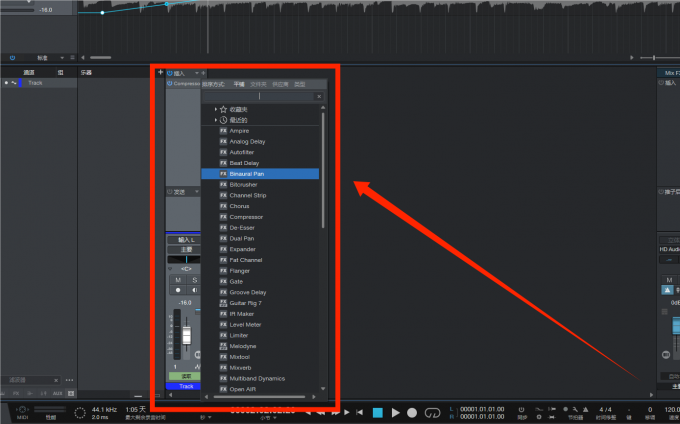The width and height of the screenshot is (680, 424).
Task: Adjust the channel pan slider
Action: click(184, 259)
